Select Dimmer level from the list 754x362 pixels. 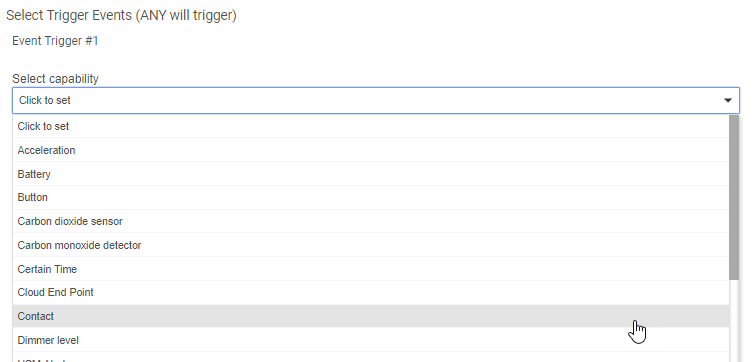[x=371, y=340]
